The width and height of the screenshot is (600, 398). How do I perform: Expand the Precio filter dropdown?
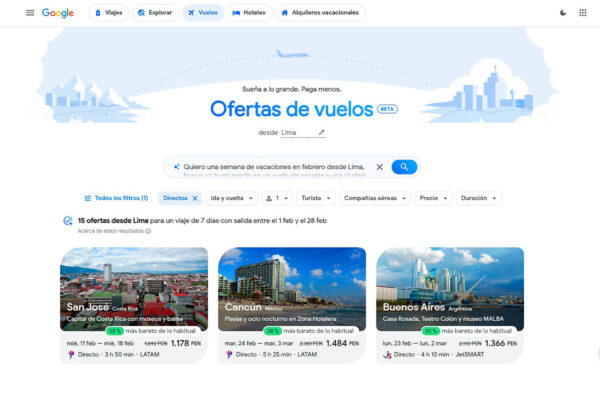click(433, 198)
